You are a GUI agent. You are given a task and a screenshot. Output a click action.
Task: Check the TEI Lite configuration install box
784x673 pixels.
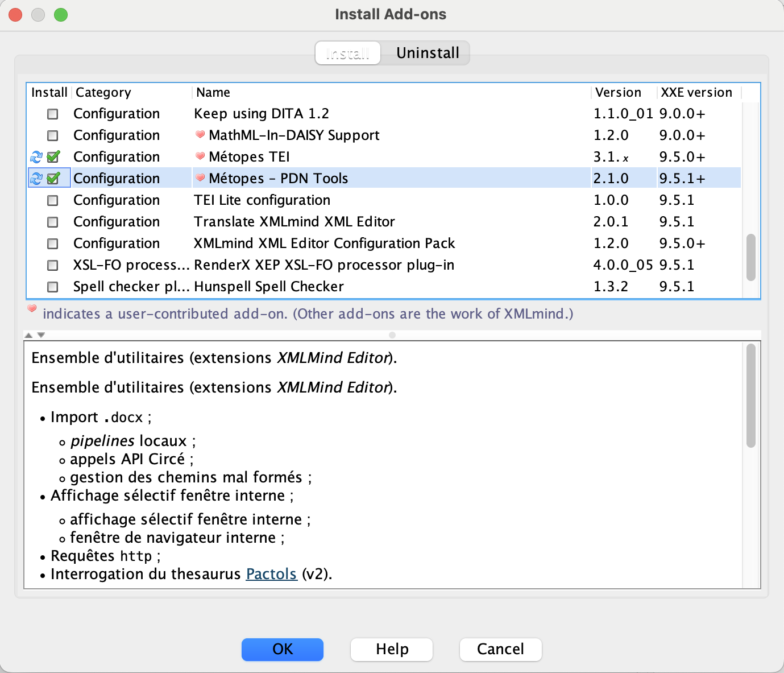53,200
